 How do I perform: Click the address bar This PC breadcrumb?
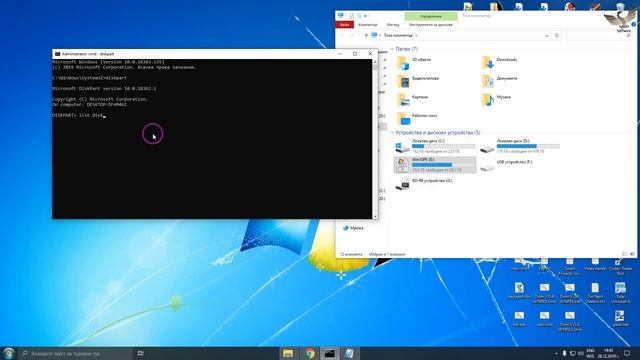[x=398, y=36]
